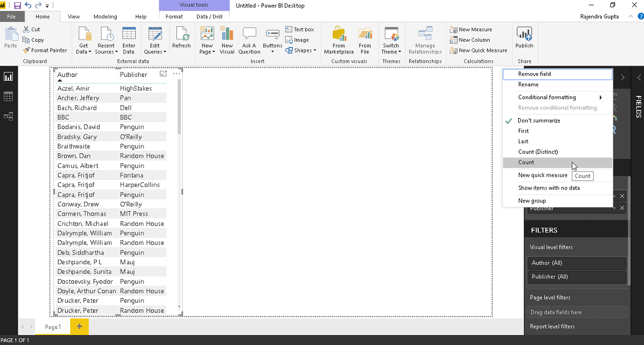Click Image in the Insert group

point(297,40)
